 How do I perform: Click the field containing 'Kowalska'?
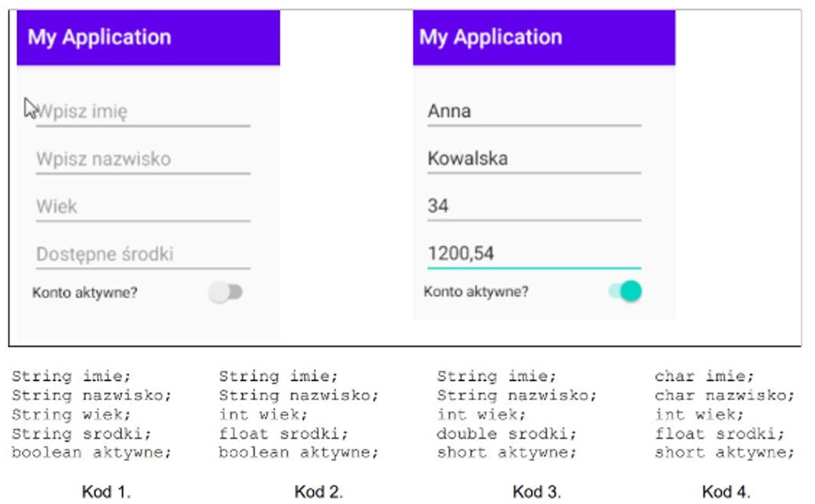pos(534,159)
